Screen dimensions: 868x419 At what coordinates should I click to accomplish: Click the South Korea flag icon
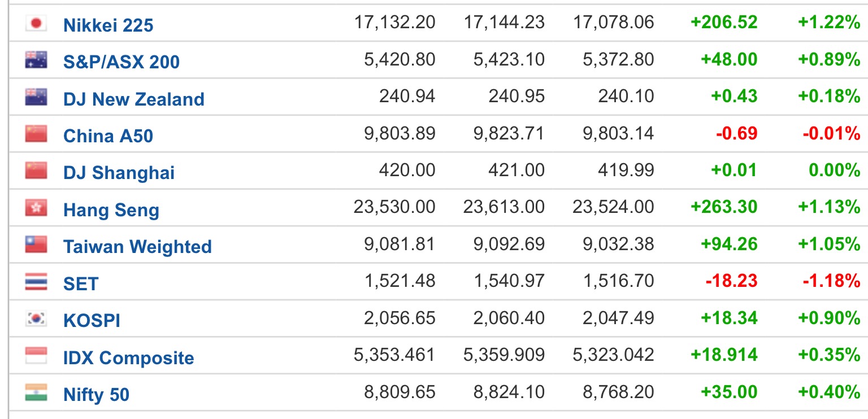pos(36,319)
